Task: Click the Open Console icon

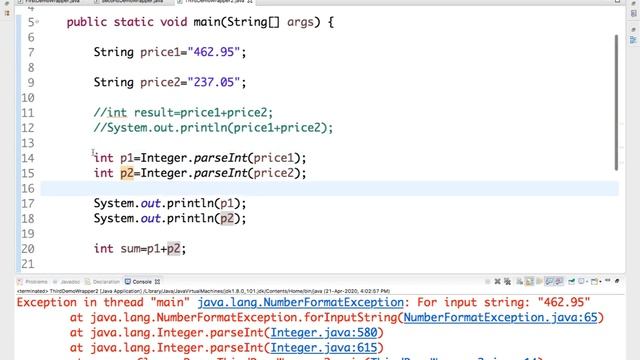Action: (594, 281)
